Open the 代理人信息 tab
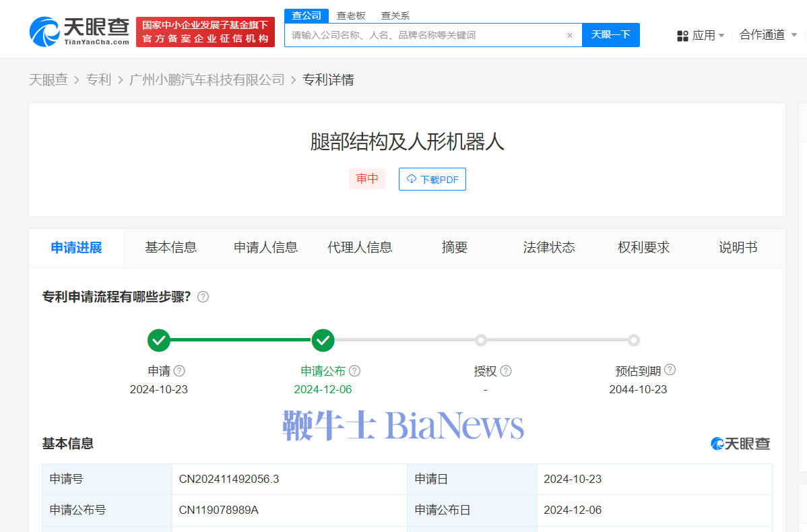Screen dimensions: 807x532 [x=360, y=248]
